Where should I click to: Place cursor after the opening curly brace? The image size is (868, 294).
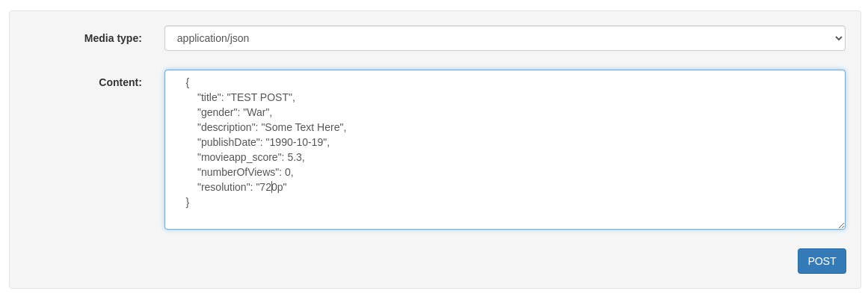coord(190,82)
